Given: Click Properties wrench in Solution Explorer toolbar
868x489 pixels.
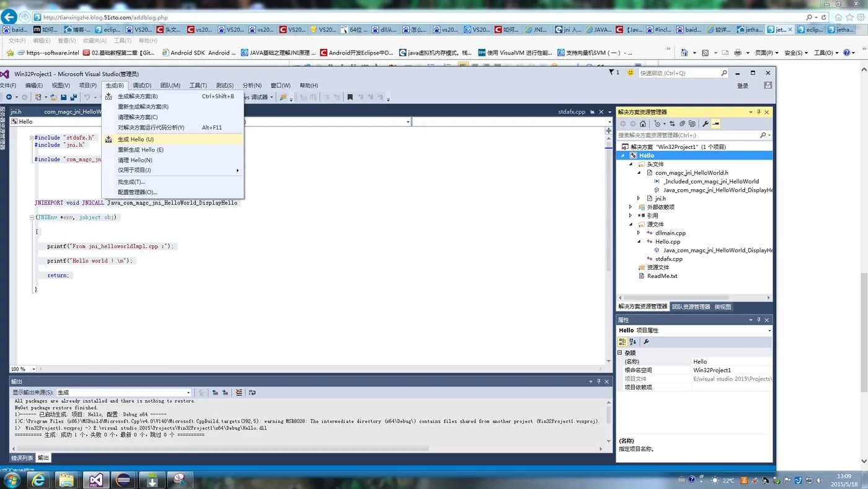Looking at the screenshot, I should coord(706,123).
